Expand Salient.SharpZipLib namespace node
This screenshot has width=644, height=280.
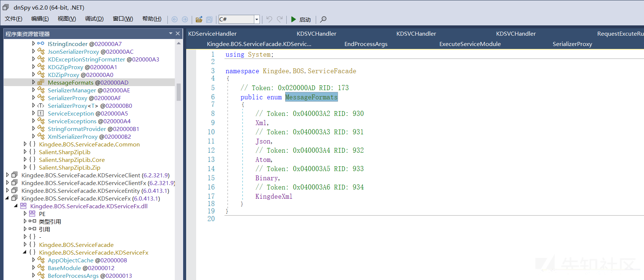coord(25,152)
